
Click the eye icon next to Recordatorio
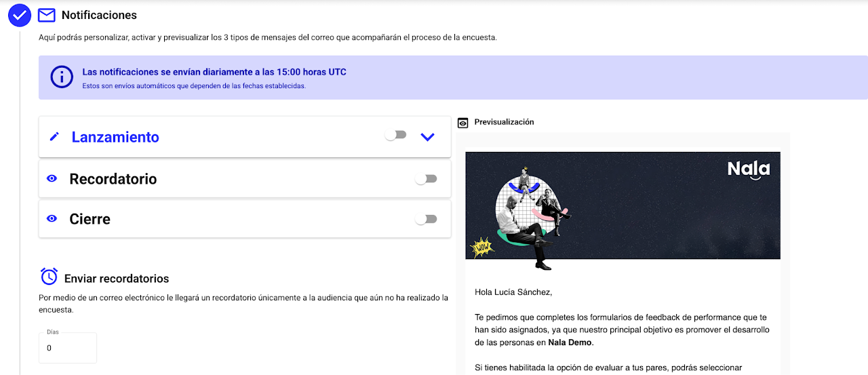click(x=52, y=179)
